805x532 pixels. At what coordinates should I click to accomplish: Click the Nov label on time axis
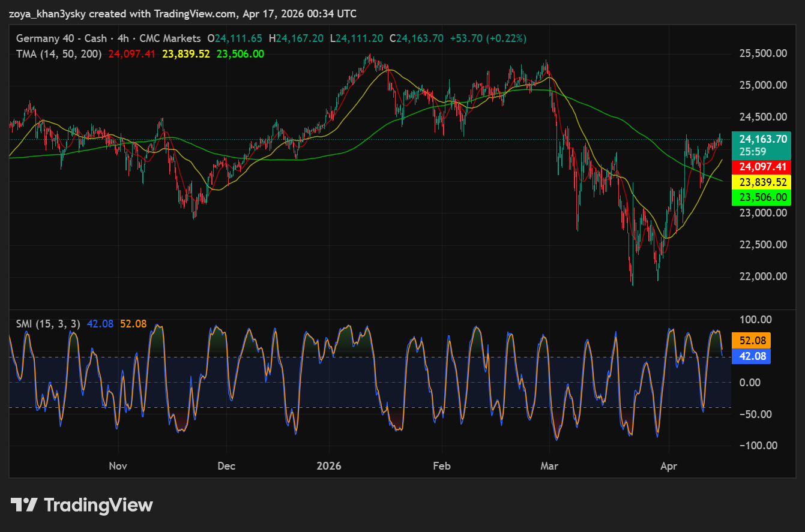pyautogui.click(x=118, y=466)
